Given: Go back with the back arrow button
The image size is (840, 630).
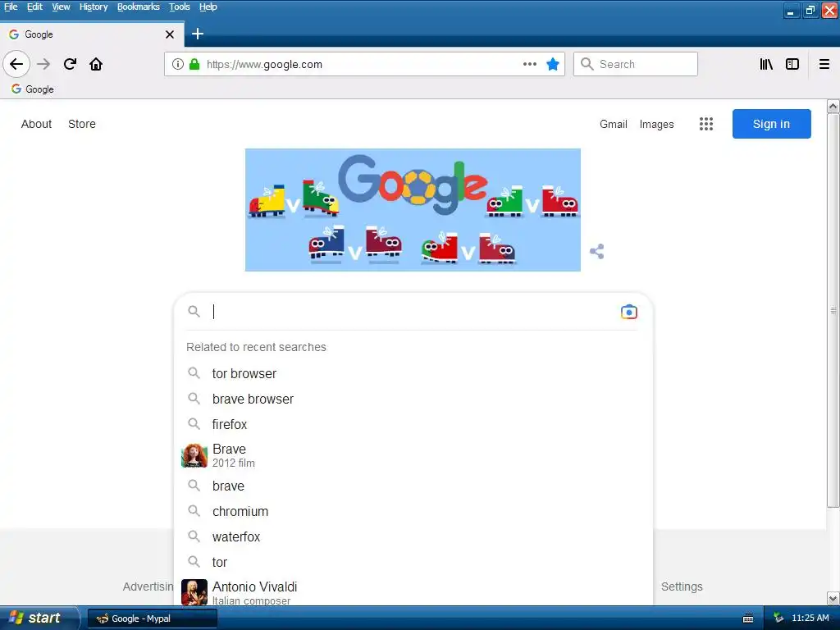Looking at the screenshot, I should click(16, 64).
